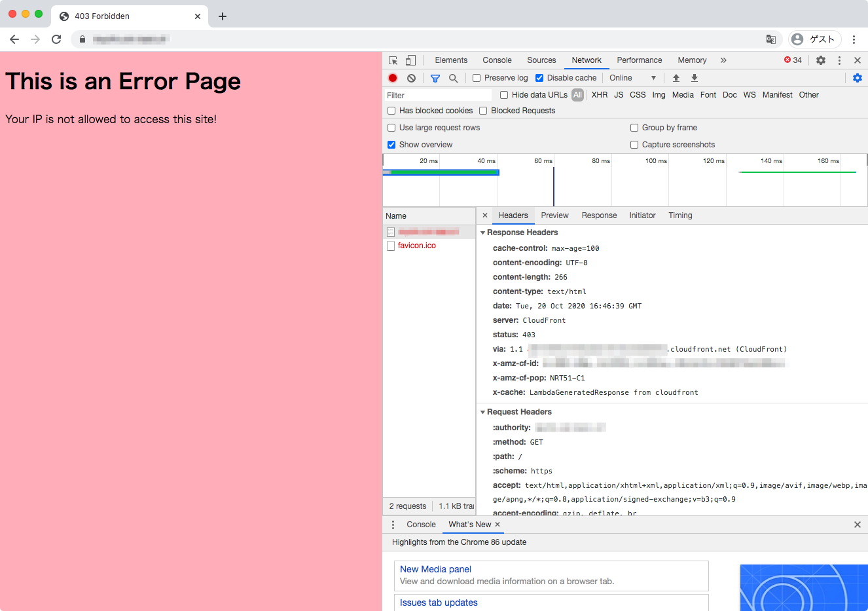Click the New Media panel link

point(435,568)
